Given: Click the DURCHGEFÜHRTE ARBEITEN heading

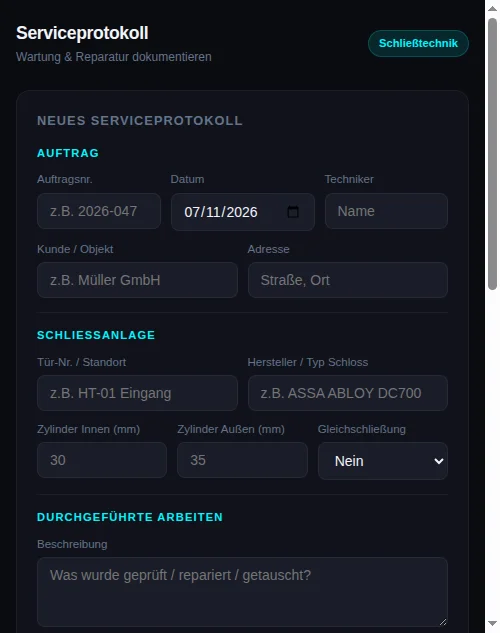Looking at the screenshot, I should tap(130, 518).
